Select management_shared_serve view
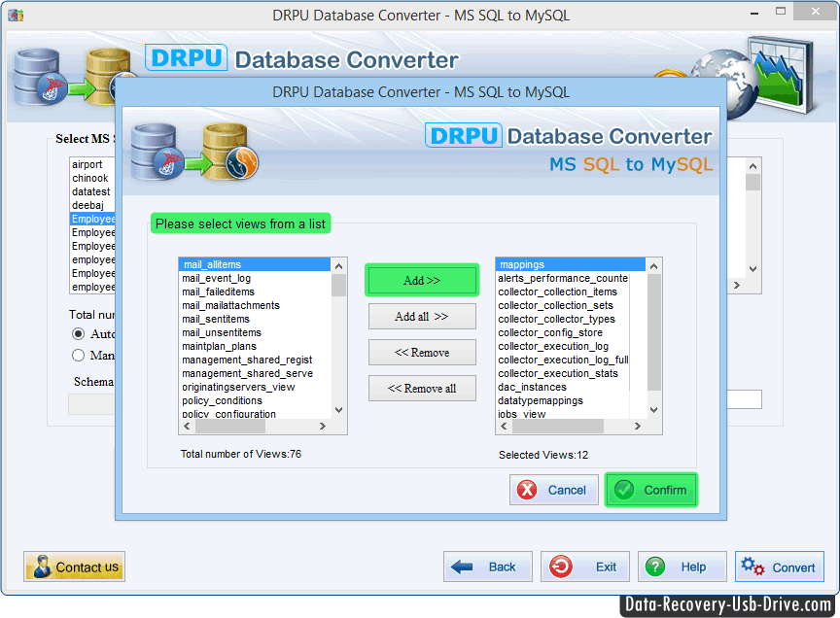Image resolution: width=840 pixels, height=618 pixels. coord(255,373)
